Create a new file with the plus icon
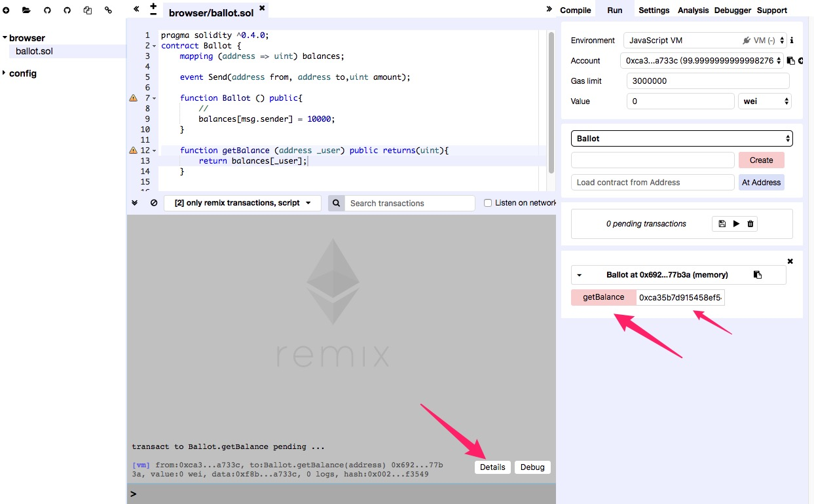 [x=6, y=10]
